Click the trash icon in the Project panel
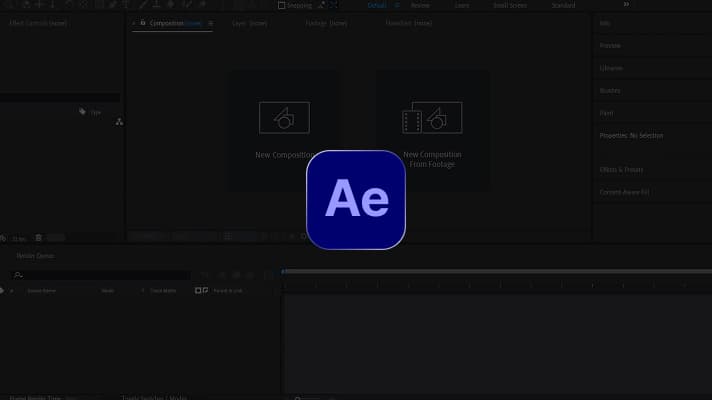 click(38, 238)
